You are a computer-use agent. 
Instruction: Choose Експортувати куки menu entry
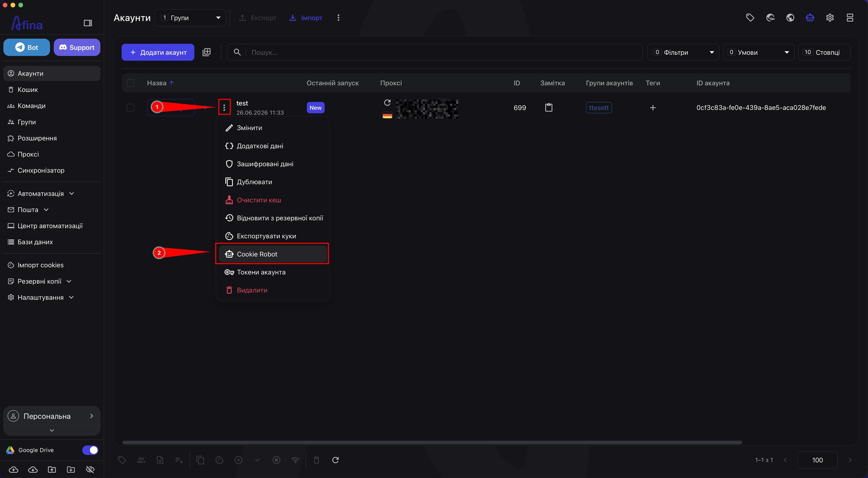[x=273, y=236]
